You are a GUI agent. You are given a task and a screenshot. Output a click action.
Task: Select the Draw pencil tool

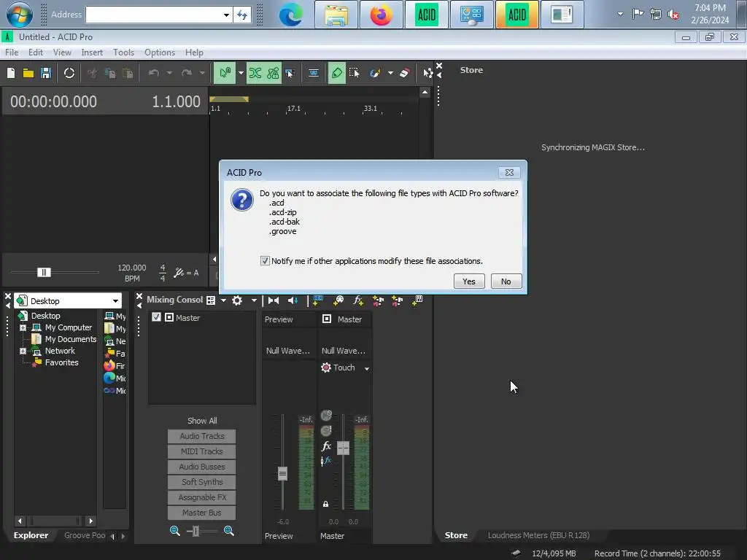click(337, 73)
